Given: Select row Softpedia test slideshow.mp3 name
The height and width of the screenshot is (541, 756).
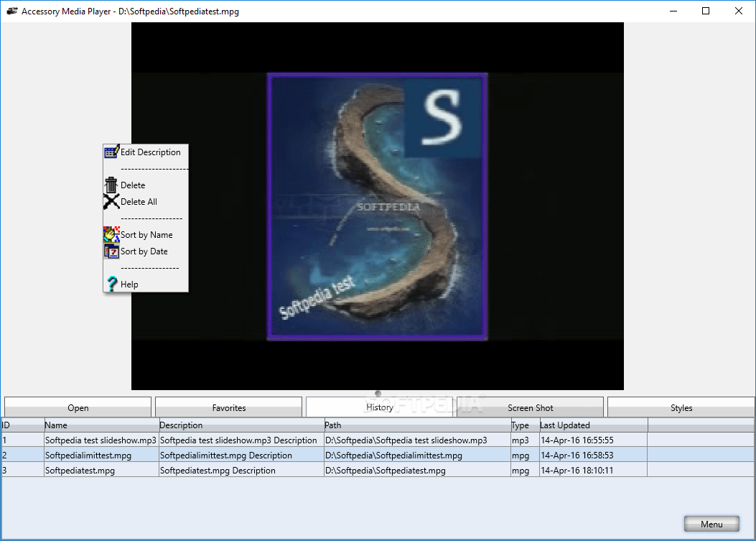Looking at the screenshot, I should tap(101, 440).
